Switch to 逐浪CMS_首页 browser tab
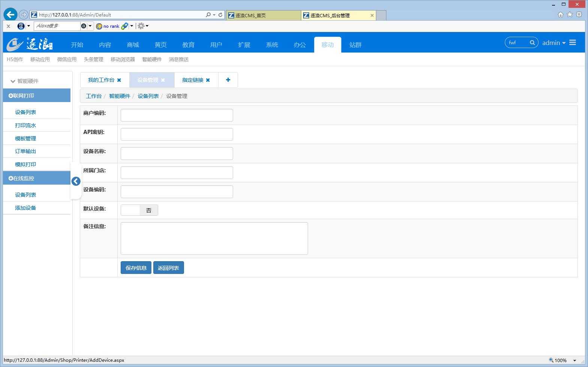588x367 pixels. 263,15
